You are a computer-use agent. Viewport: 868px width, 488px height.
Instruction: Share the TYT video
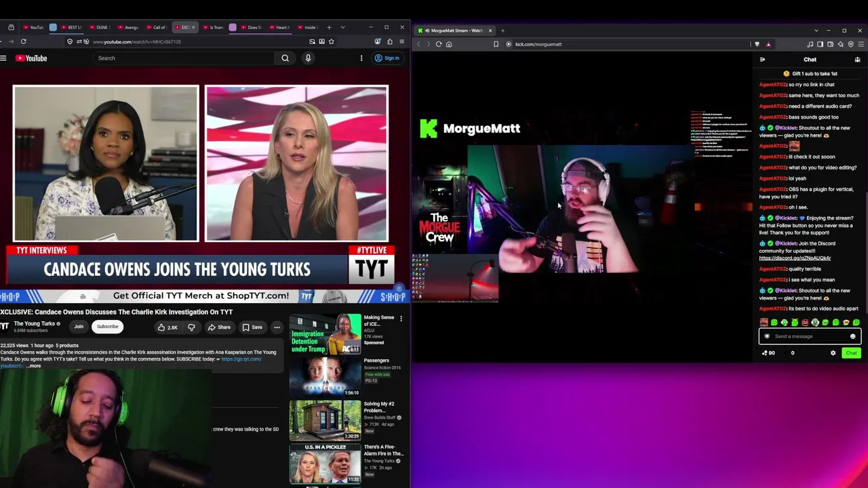click(219, 327)
